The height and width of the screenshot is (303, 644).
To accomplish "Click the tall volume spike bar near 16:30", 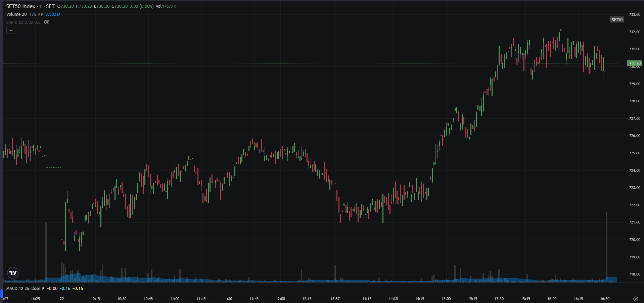I will [606, 247].
